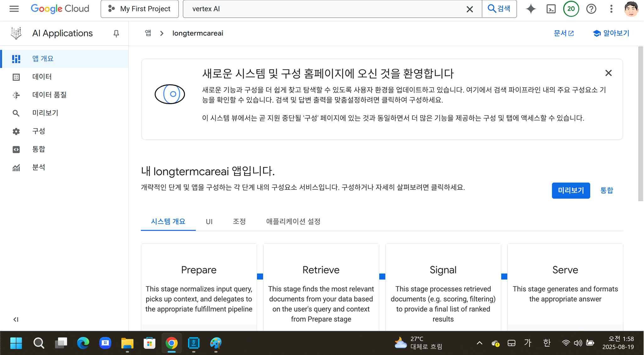The height and width of the screenshot is (355, 644).
Task: Click the blue 미리보기 button
Action: [571, 191]
